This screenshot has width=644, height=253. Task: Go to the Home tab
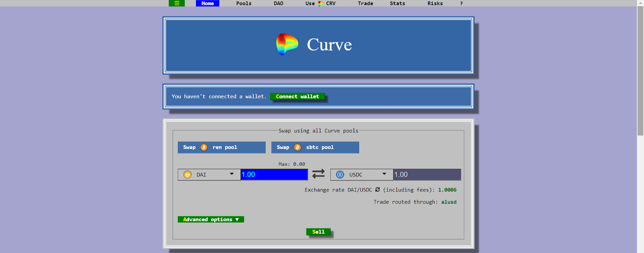(208, 3)
